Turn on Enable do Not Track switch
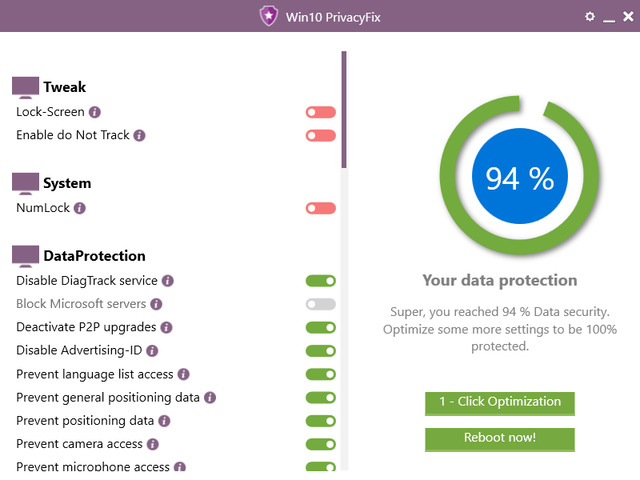Screen dimensions: 640x480 click(x=321, y=135)
